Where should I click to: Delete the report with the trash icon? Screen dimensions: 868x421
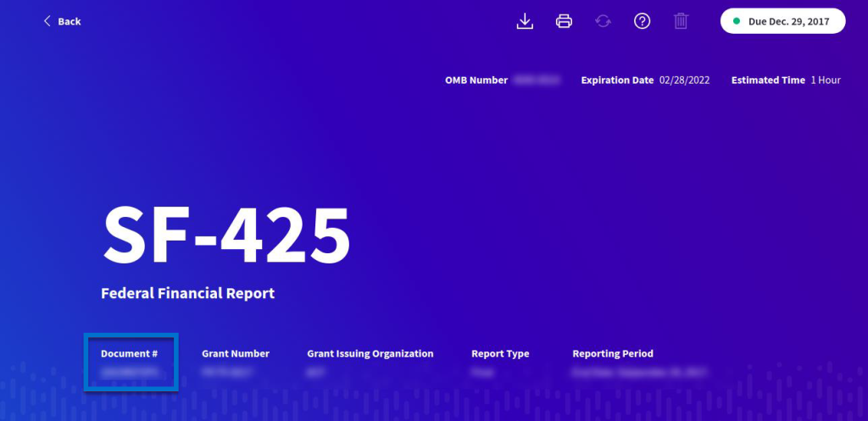(681, 21)
